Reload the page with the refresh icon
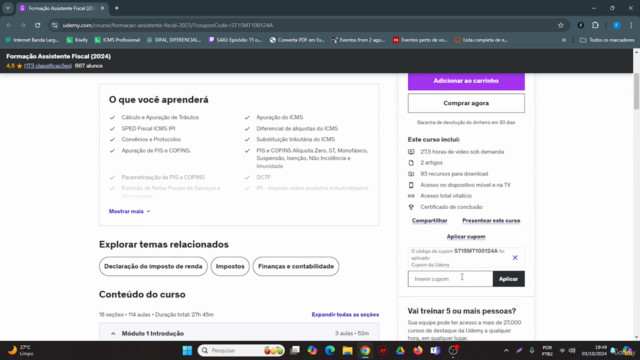The height and width of the screenshot is (360, 640). click(38, 25)
